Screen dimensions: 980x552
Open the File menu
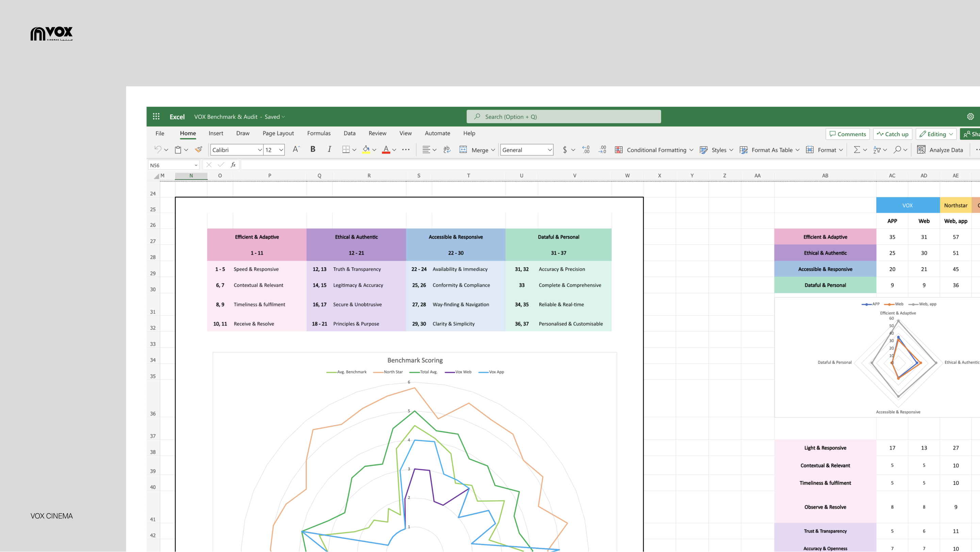point(160,133)
